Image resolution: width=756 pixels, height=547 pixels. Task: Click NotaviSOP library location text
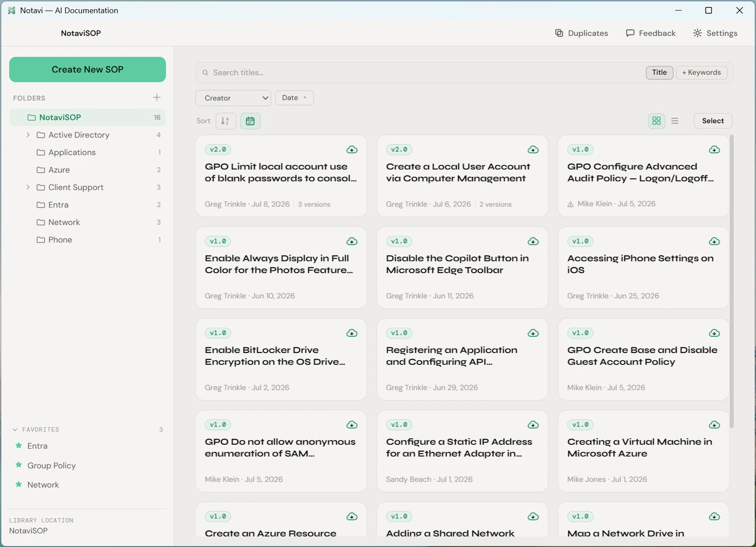point(28,531)
